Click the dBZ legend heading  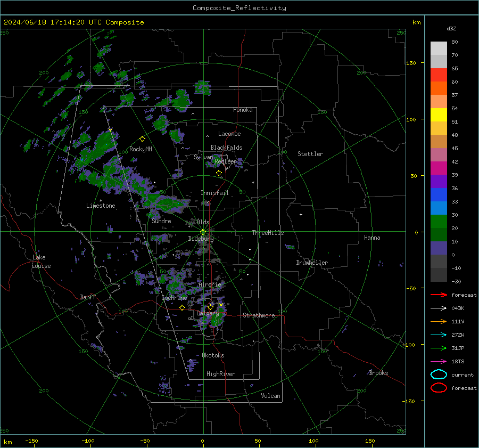click(451, 29)
